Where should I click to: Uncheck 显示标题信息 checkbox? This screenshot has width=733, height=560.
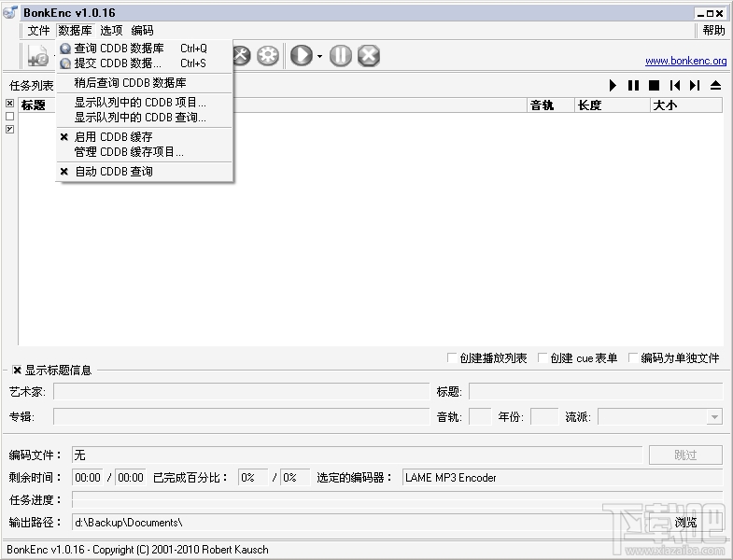click(17, 371)
